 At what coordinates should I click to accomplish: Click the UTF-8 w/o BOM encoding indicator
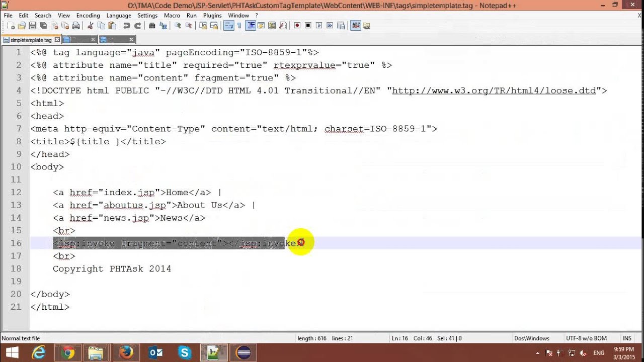586,338
